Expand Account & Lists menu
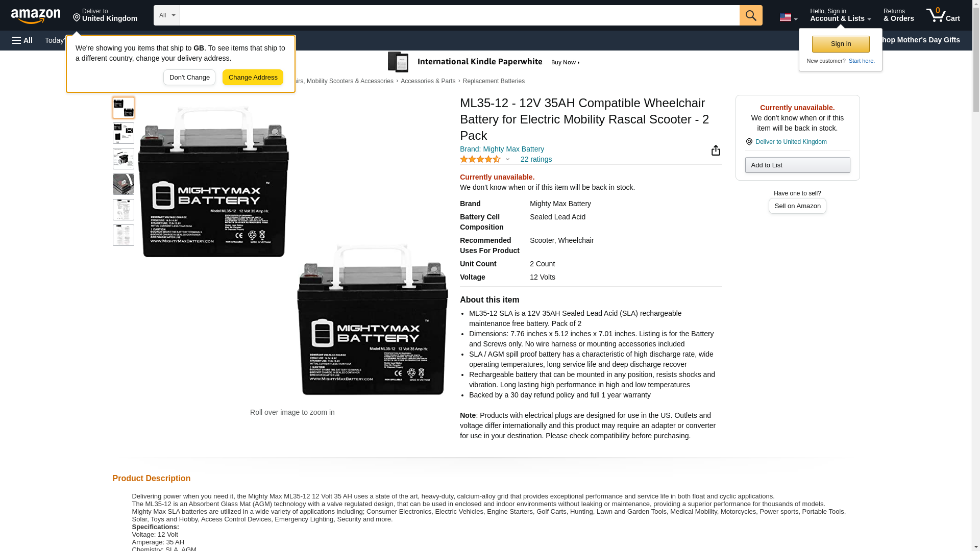The width and height of the screenshot is (980, 551). point(840,15)
